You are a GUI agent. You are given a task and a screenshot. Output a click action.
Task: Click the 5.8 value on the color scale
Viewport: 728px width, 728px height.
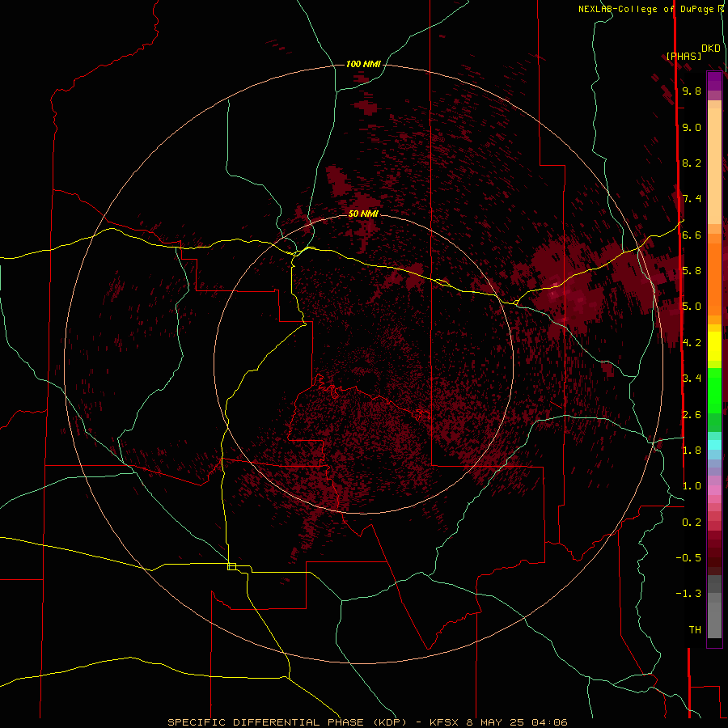[x=692, y=270]
